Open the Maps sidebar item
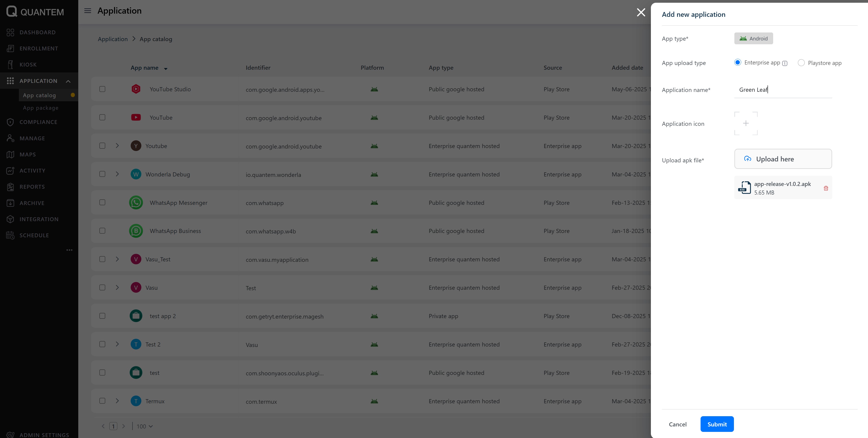Screen dimensions: 868x438 27,154
